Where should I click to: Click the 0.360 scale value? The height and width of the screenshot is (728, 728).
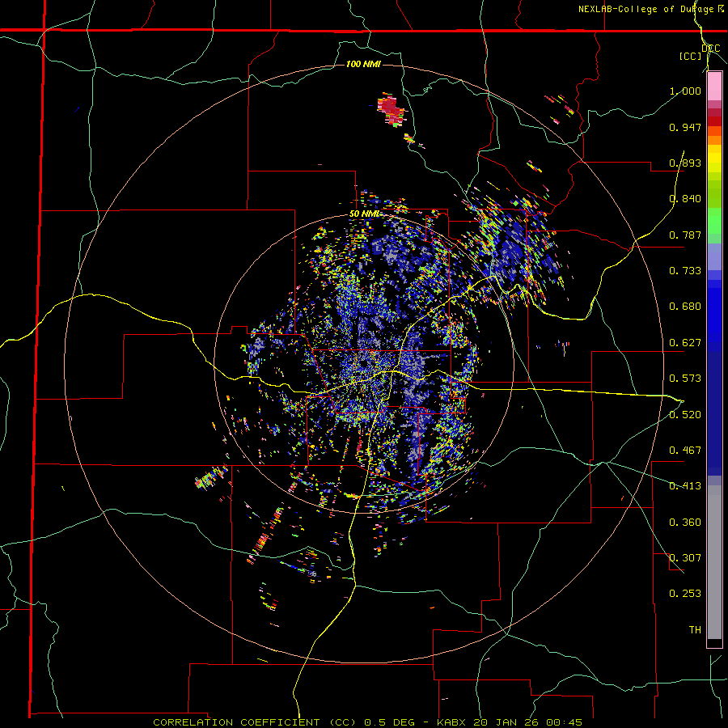(x=685, y=523)
